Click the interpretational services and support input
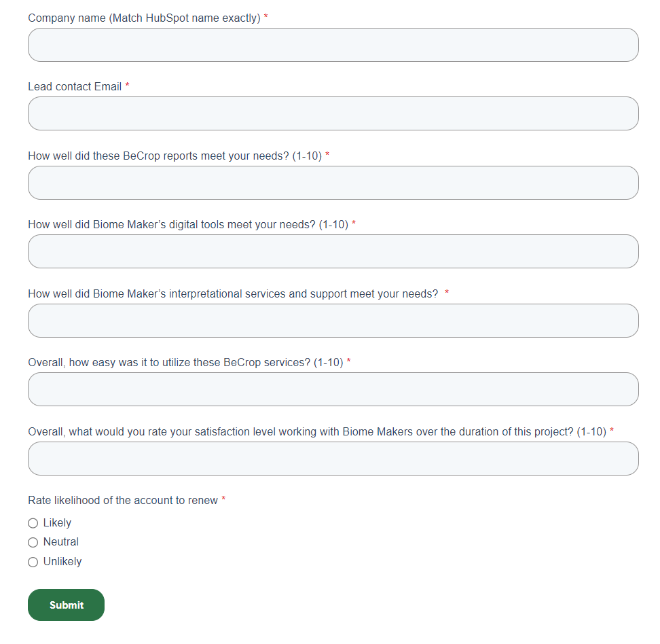The height and width of the screenshot is (644, 660). 333,321
